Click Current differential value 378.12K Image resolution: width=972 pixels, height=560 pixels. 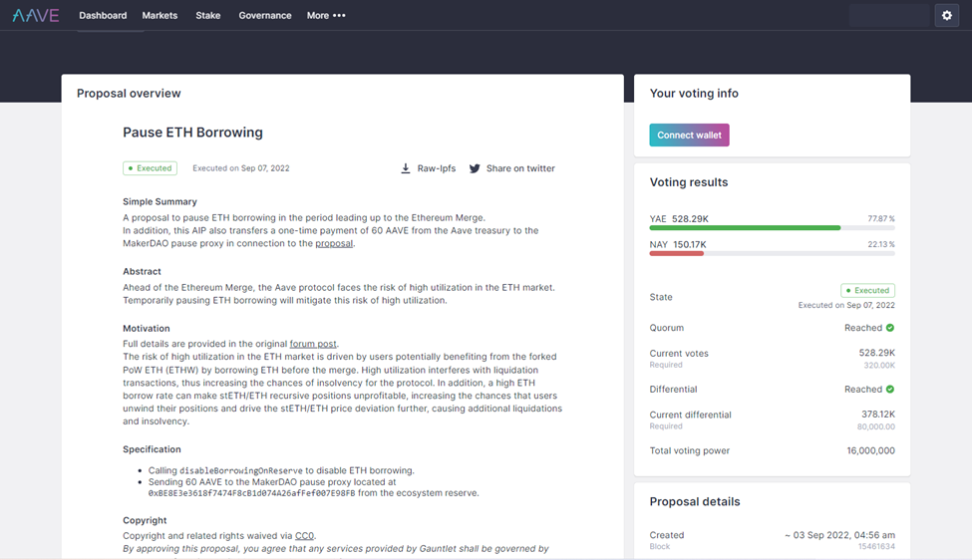(878, 415)
